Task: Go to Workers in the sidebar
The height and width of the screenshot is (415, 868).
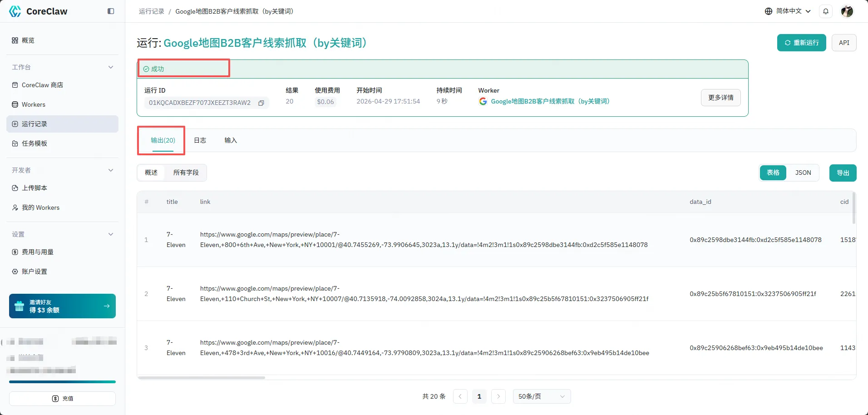Action: (x=62, y=104)
